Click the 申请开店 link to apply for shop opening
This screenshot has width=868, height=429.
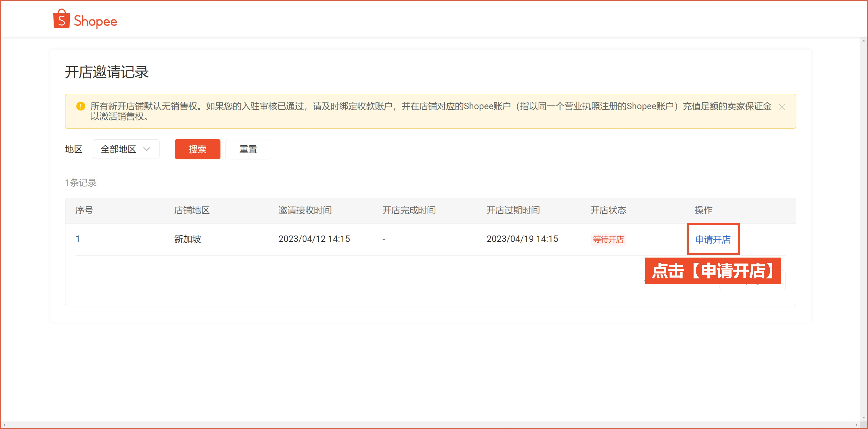click(x=713, y=239)
